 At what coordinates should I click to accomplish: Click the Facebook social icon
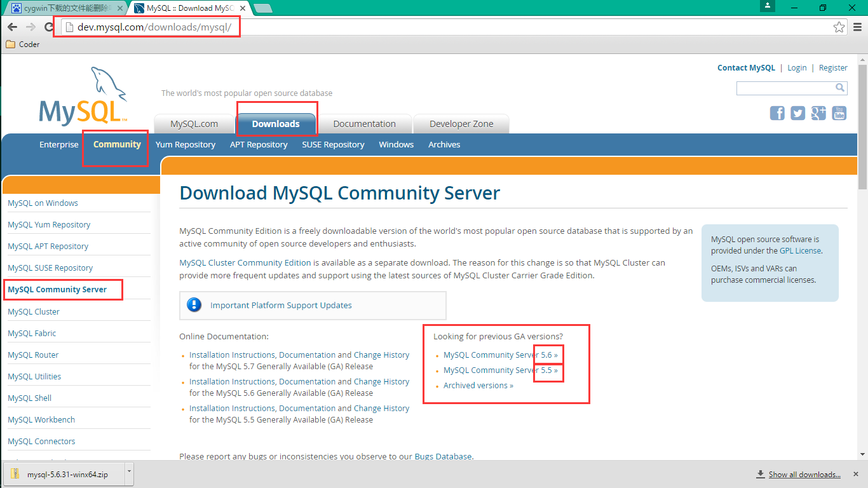click(x=777, y=113)
